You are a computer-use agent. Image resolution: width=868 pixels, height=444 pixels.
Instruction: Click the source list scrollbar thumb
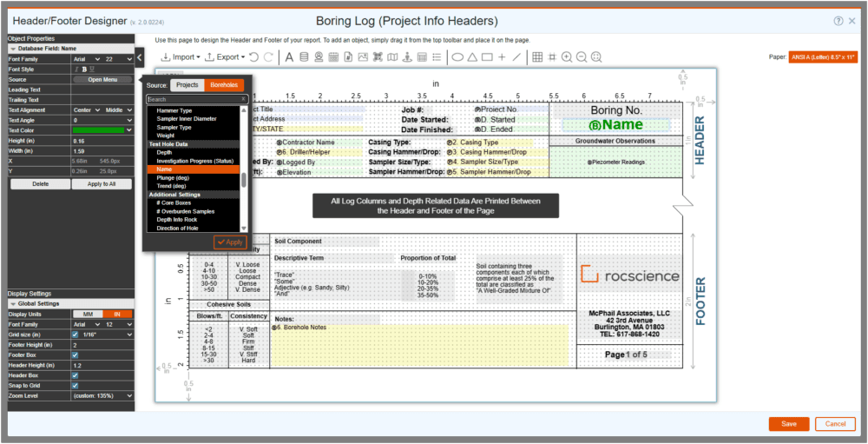pos(243,181)
